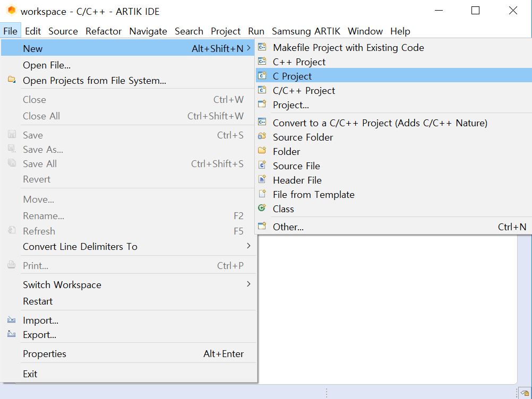This screenshot has width=532, height=399.
Task: Click the Source File icon
Action: pyautogui.click(x=262, y=165)
